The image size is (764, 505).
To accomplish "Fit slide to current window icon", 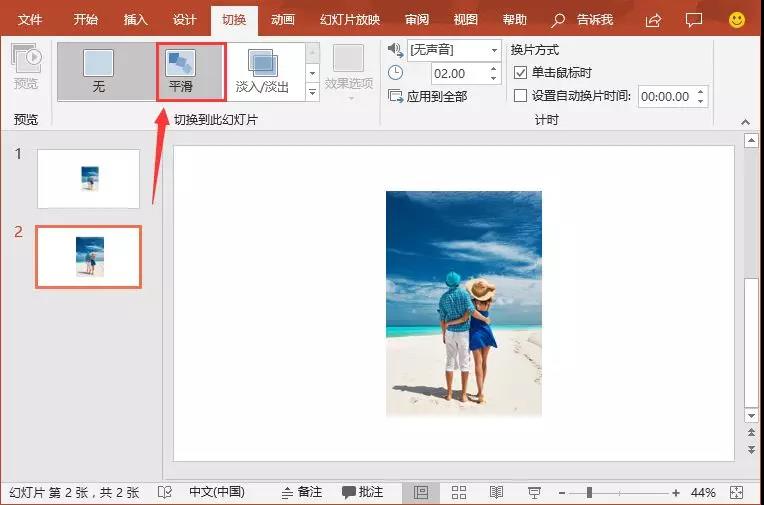I will pos(736,492).
